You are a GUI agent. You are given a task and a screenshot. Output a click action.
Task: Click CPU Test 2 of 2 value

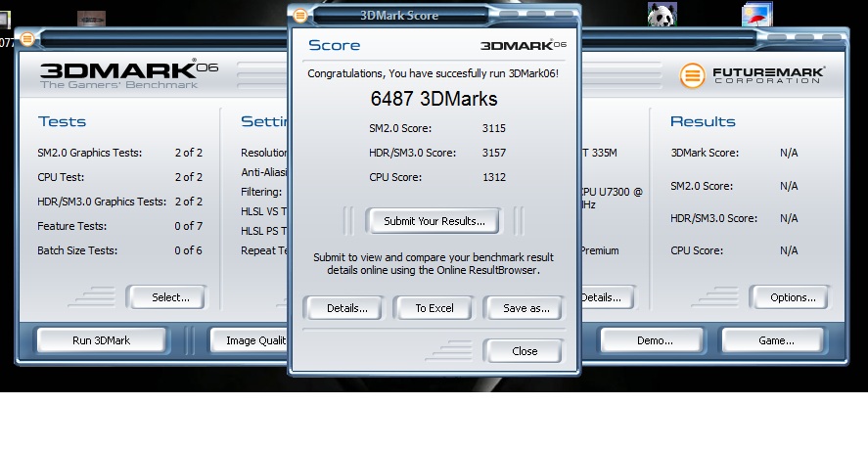point(188,177)
